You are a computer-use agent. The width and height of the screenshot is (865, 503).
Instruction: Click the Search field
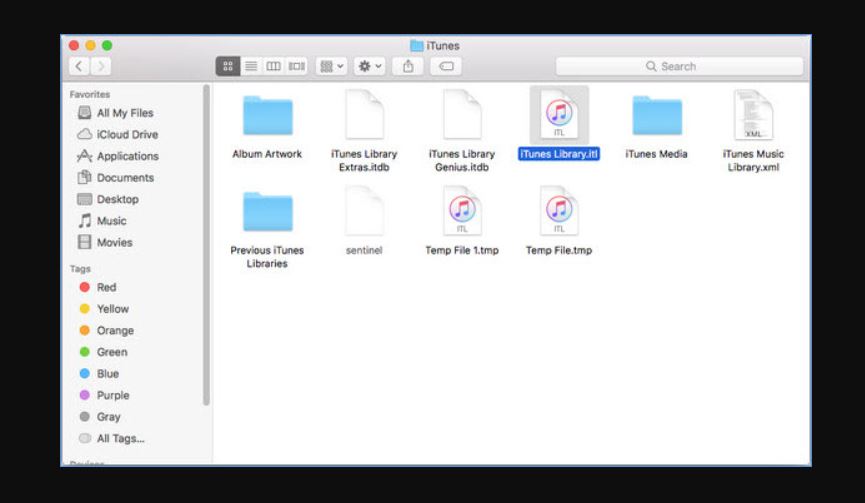point(679,66)
